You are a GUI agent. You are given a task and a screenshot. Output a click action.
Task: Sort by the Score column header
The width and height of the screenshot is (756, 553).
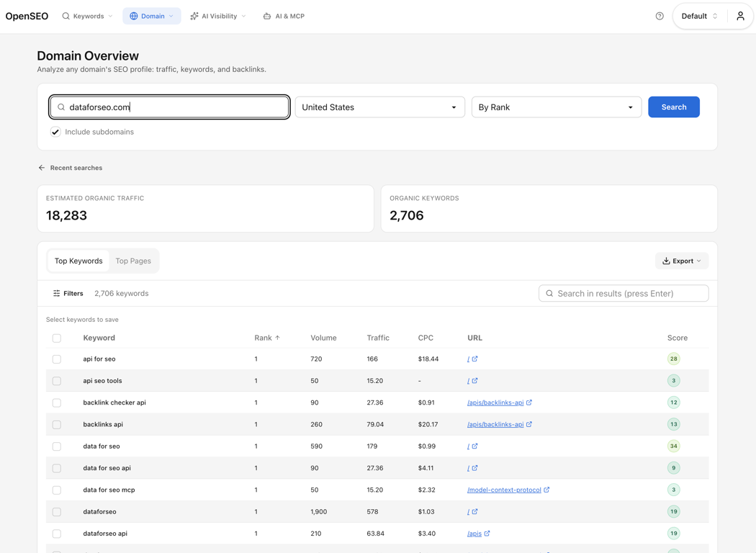pos(678,338)
